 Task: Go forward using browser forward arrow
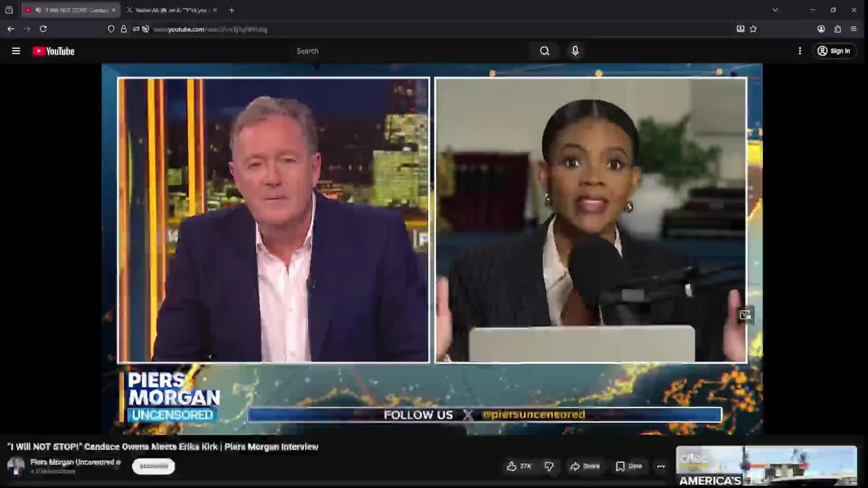(27, 29)
